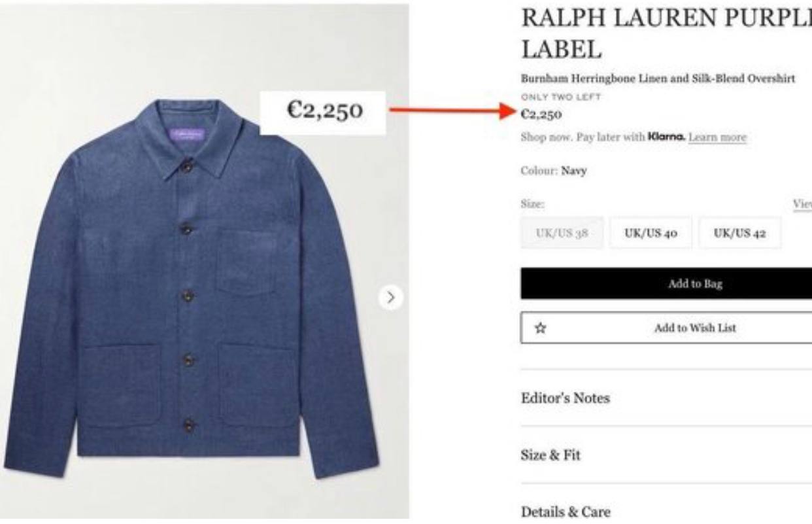Open the Details & Care section

tap(566, 512)
